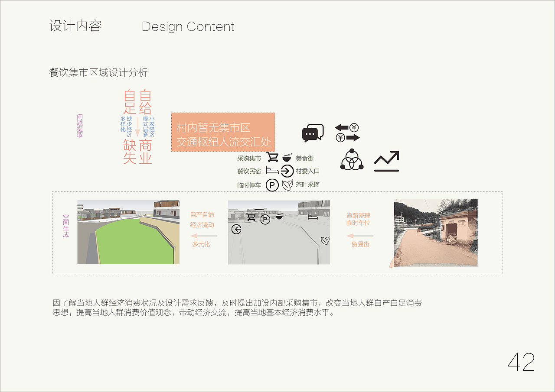The width and height of the screenshot is (555, 392).
Task: Click the leaf icon beside 茶叶采摘
Action: pyautogui.click(x=287, y=185)
